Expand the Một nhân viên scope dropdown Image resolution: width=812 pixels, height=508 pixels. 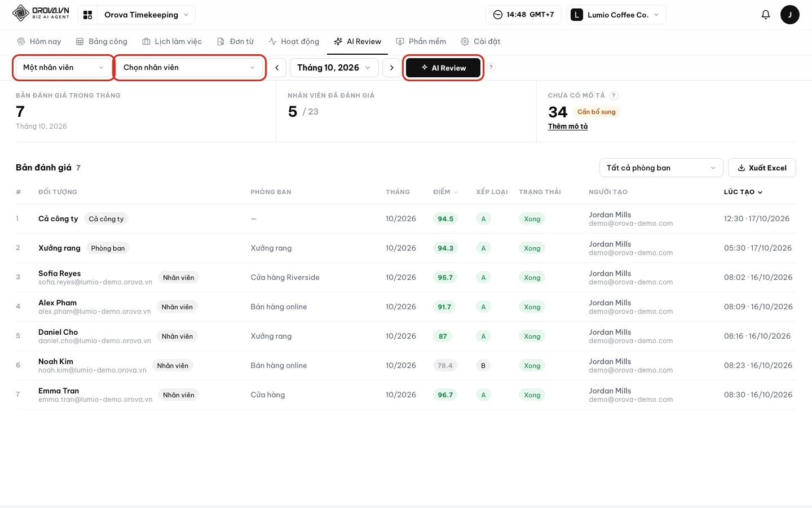coord(63,68)
